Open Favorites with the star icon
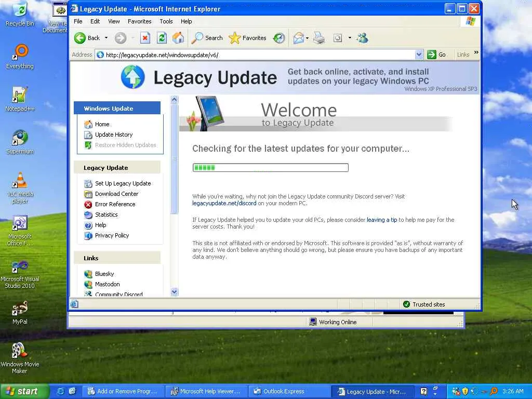This screenshot has width=532, height=399. pyautogui.click(x=248, y=38)
